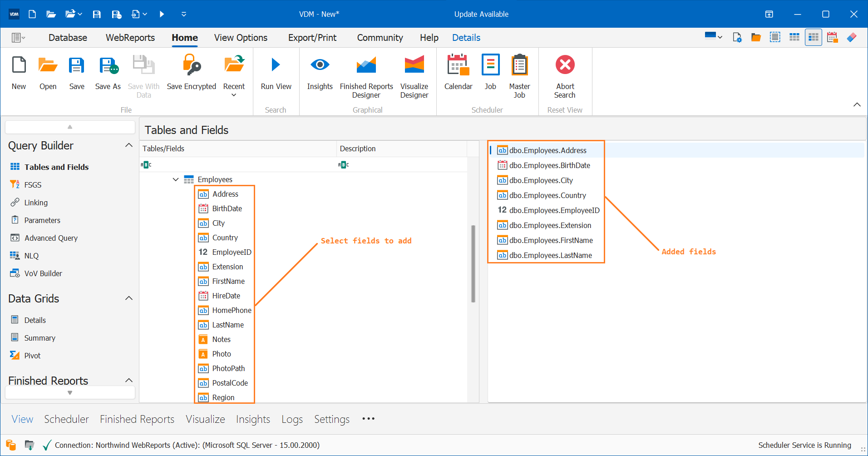Select the Notes field in the Employees tree
This screenshot has width=868, height=456.
221,339
